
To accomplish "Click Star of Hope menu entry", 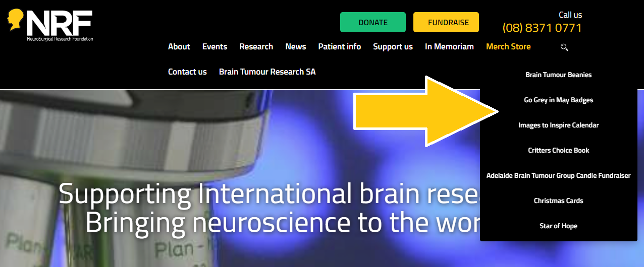I will coord(558,226).
